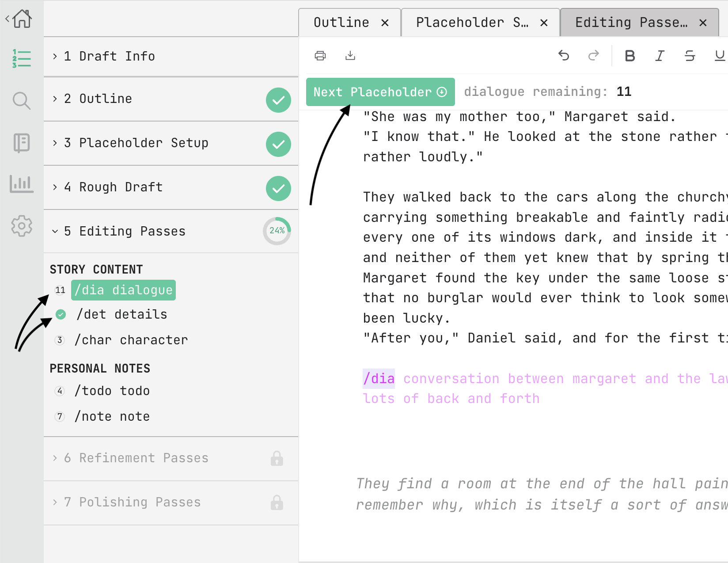Go to the home screen icon
The image size is (728, 563).
click(22, 19)
